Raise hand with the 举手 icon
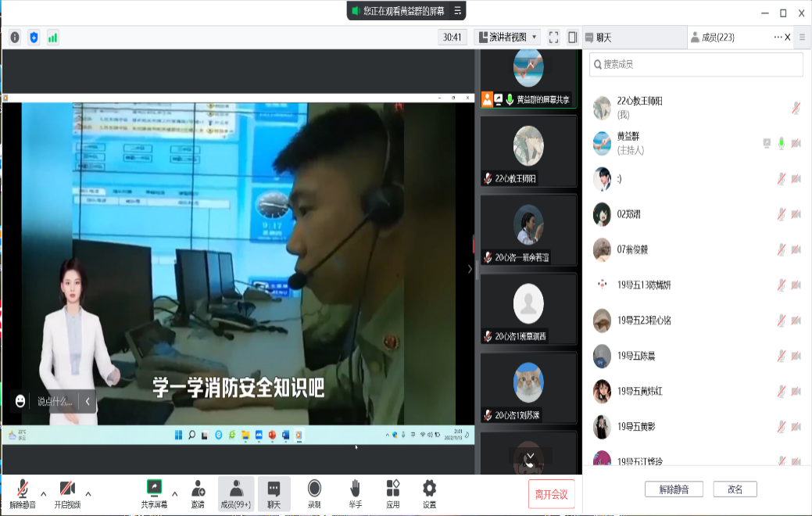The height and width of the screenshot is (516, 812). 355,493
